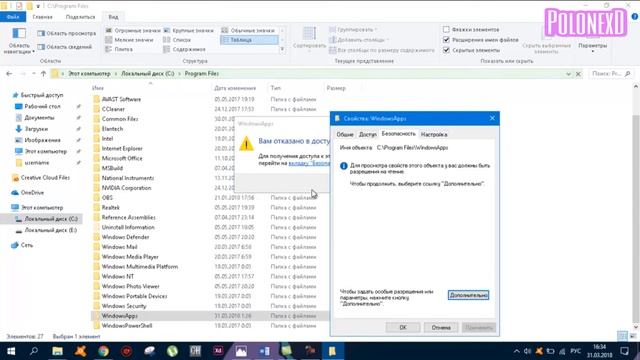Choose Огромные значки layout
Viewport: 640px width, 360px height.
pos(133,31)
